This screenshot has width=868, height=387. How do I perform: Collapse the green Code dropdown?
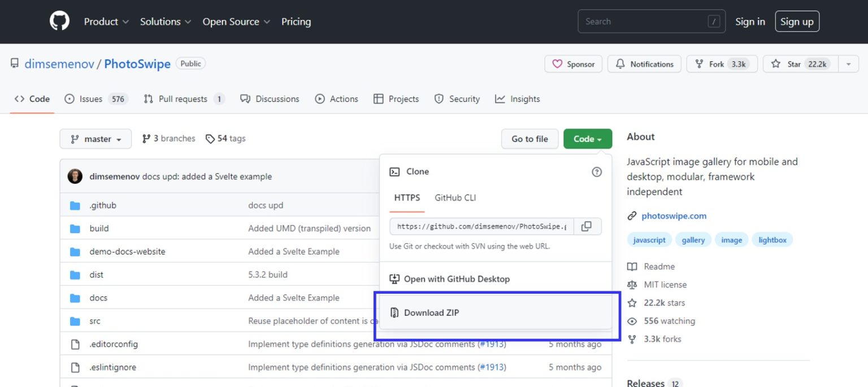[587, 139]
